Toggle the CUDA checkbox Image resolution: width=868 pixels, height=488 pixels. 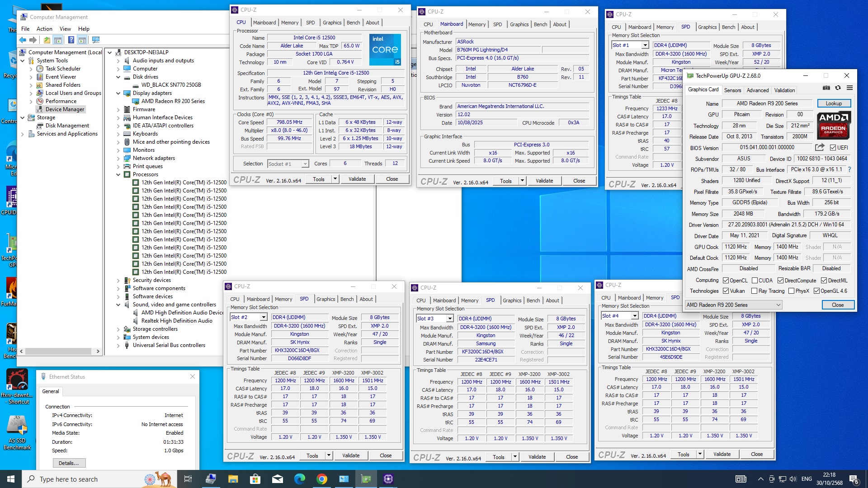click(755, 281)
